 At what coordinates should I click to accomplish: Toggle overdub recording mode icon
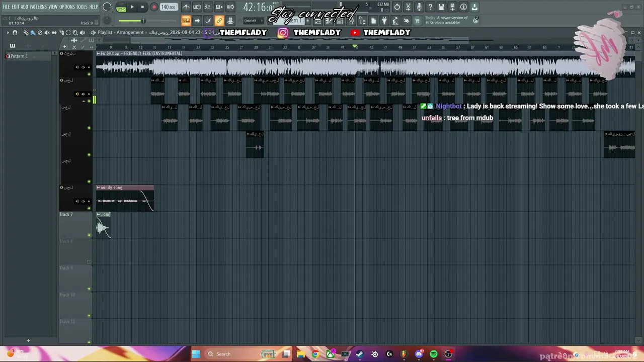pos(219,7)
